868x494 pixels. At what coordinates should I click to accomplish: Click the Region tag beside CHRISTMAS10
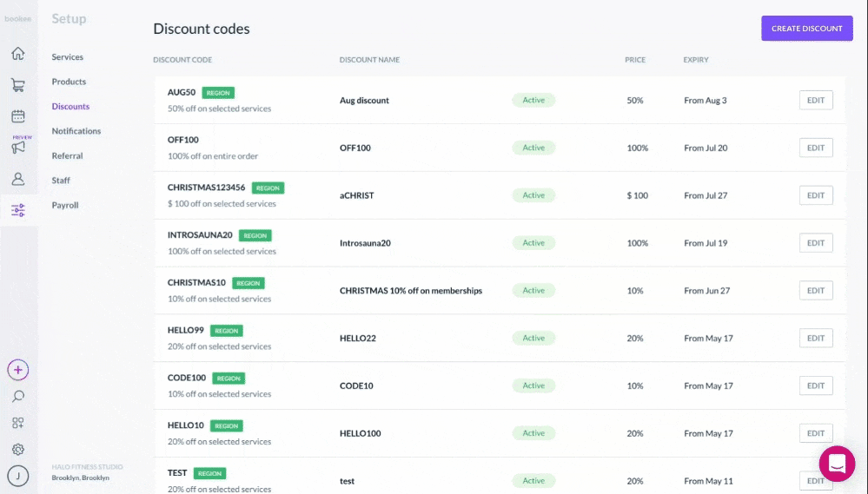pos(248,283)
